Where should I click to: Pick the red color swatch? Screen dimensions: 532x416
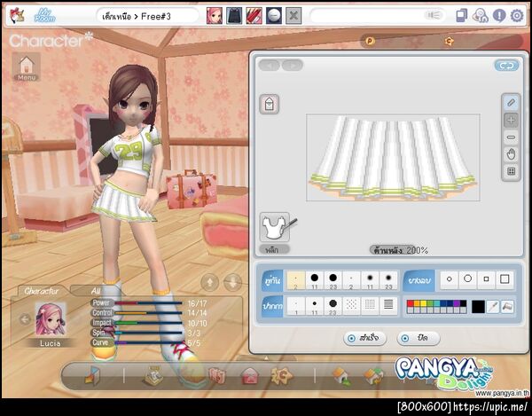click(x=411, y=303)
